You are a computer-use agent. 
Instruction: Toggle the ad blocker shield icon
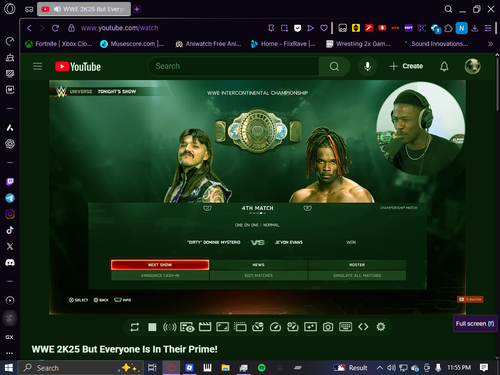[x=297, y=28]
